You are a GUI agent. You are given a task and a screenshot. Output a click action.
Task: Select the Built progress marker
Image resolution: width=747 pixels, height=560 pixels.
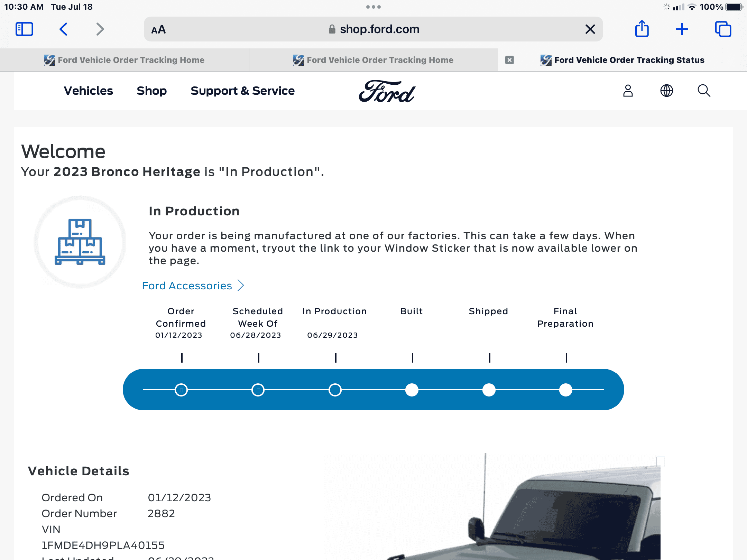[x=412, y=390]
